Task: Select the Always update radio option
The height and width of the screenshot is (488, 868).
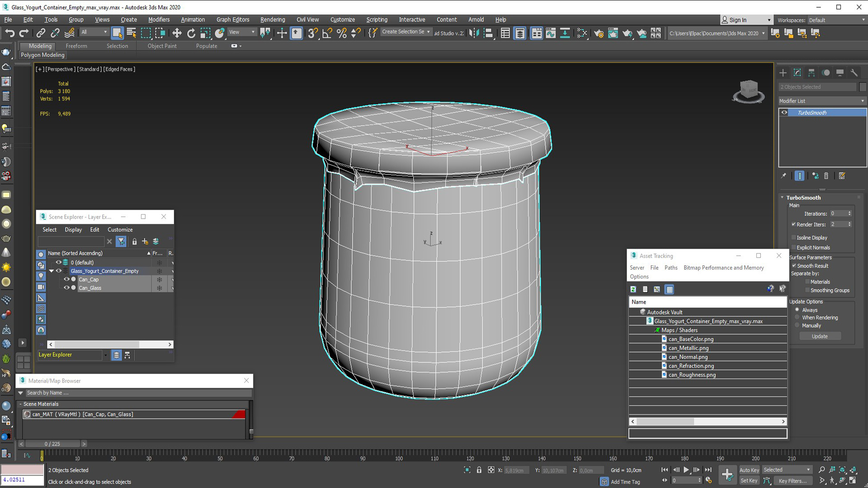Action: pyautogui.click(x=797, y=310)
